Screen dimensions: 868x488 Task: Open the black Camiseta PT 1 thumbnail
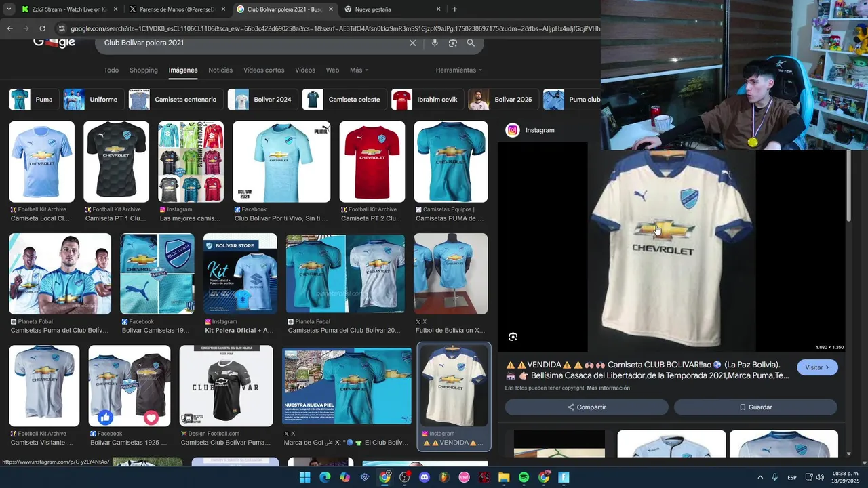pyautogui.click(x=116, y=162)
